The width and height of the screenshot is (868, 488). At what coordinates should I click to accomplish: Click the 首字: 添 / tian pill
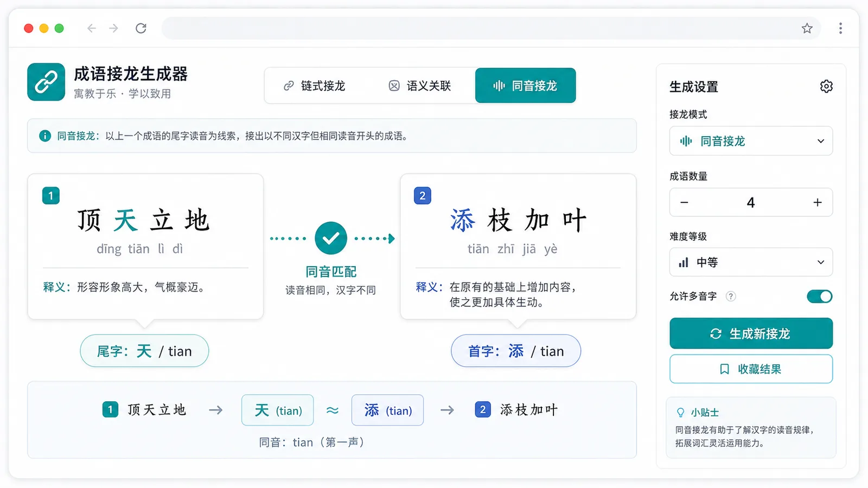pos(516,351)
